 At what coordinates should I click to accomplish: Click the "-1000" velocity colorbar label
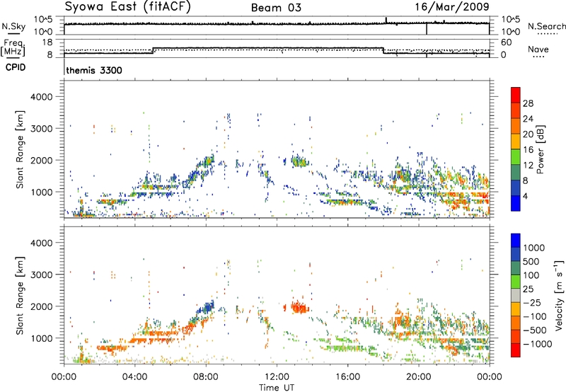coord(537,344)
